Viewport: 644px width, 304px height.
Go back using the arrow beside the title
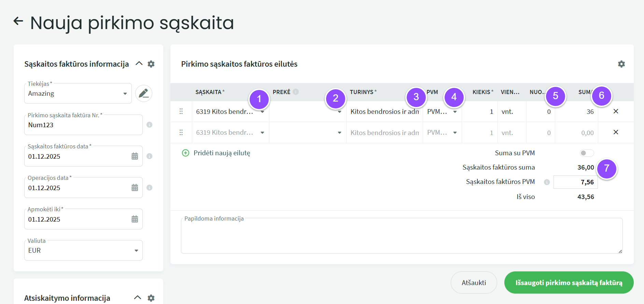coord(18,21)
